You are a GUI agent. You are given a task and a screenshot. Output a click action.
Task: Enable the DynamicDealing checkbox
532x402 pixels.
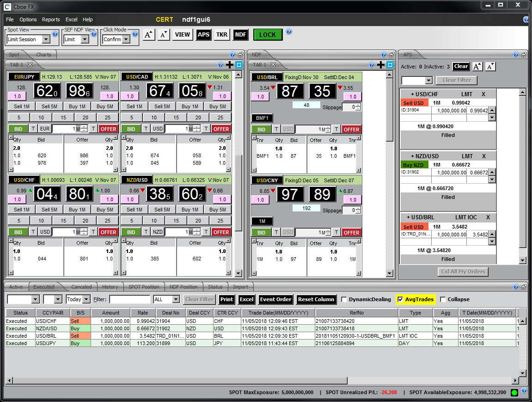click(x=344, y=299)
